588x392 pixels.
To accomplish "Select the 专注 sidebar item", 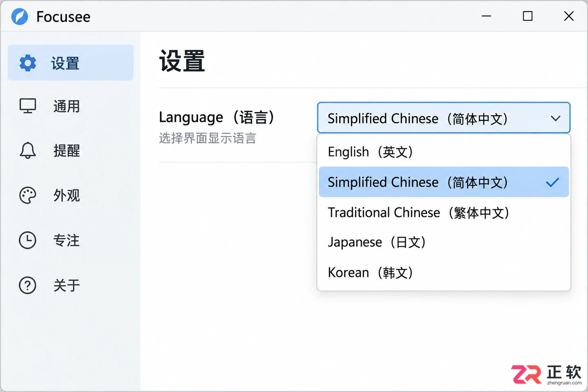I will (71, 240).
